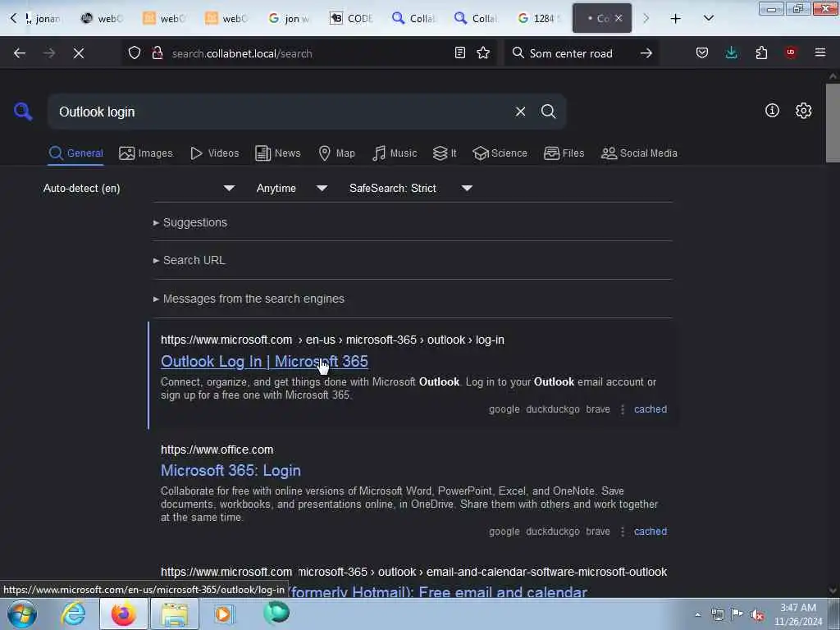Open the downloads panel

point(731,52)
